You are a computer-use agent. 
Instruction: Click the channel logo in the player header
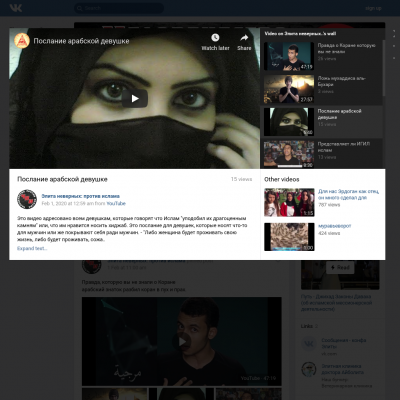(22, 41)
